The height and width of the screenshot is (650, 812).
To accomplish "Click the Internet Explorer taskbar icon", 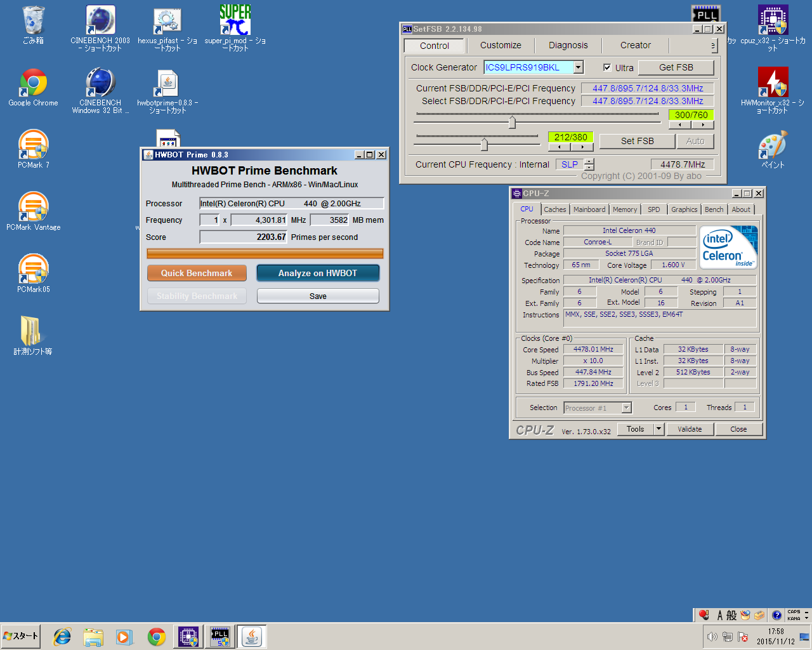I will (62, 637).
